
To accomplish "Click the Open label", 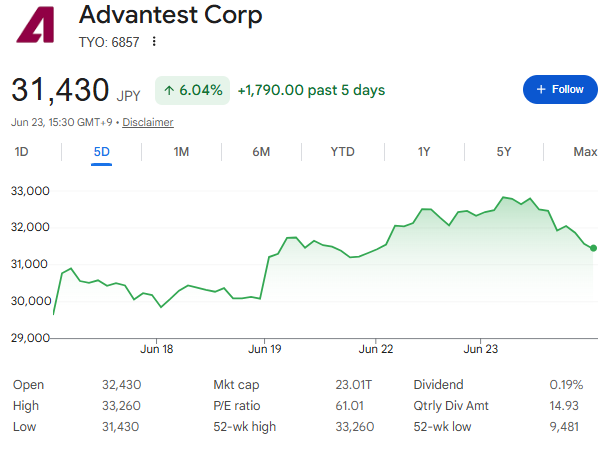I will pyautogui.click(x=28, y=385).
